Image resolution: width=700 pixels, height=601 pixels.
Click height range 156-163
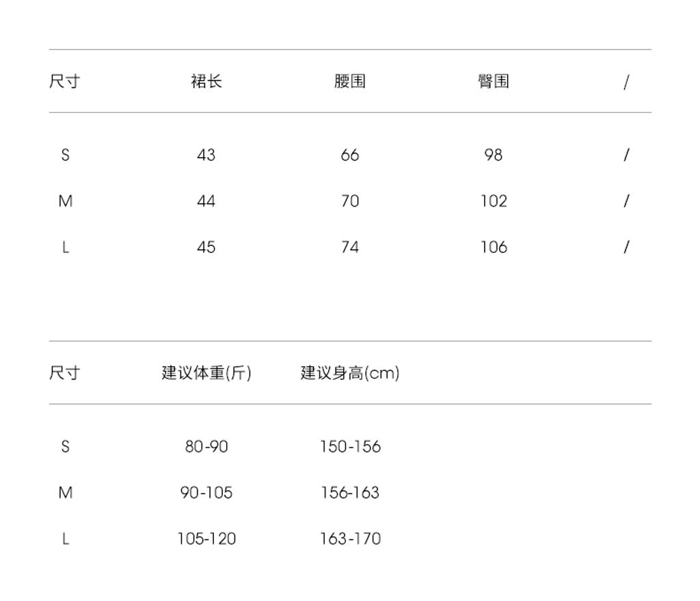tap(349, 493)
